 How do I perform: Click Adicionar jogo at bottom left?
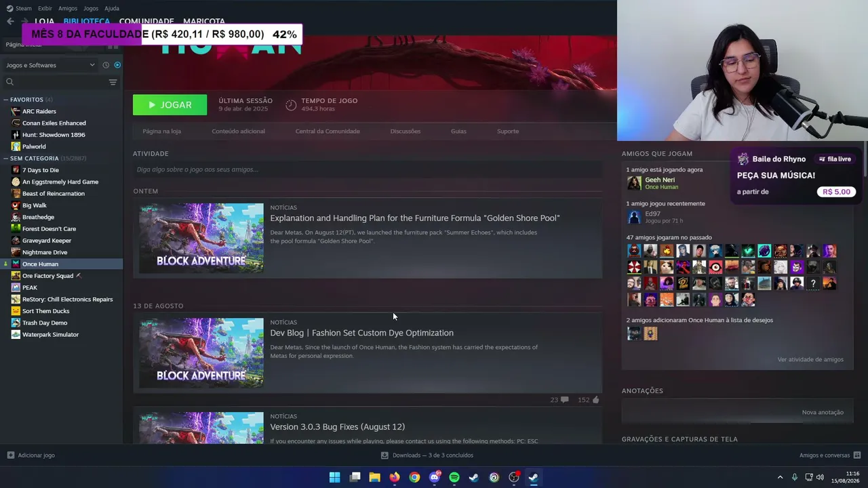click(x=31, y=455)
